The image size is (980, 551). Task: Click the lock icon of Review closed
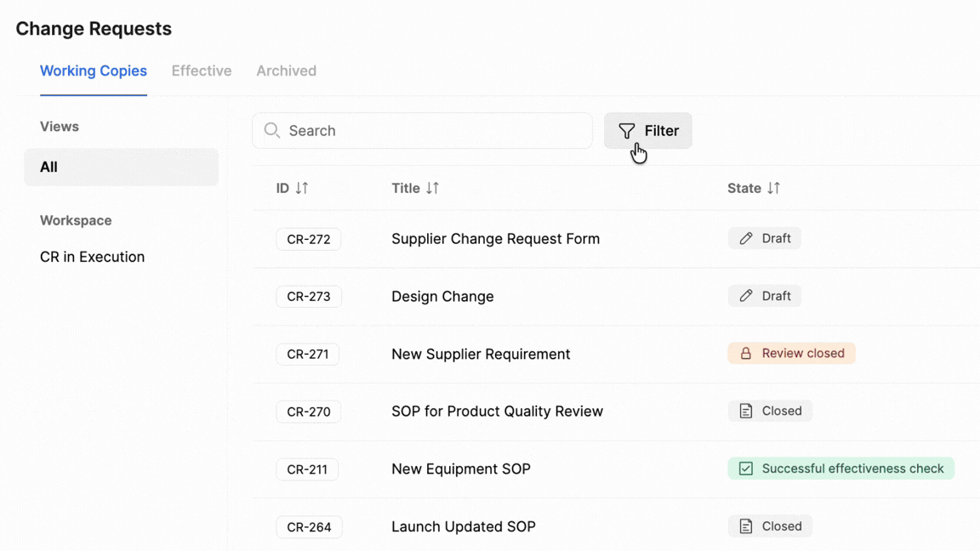745,353
